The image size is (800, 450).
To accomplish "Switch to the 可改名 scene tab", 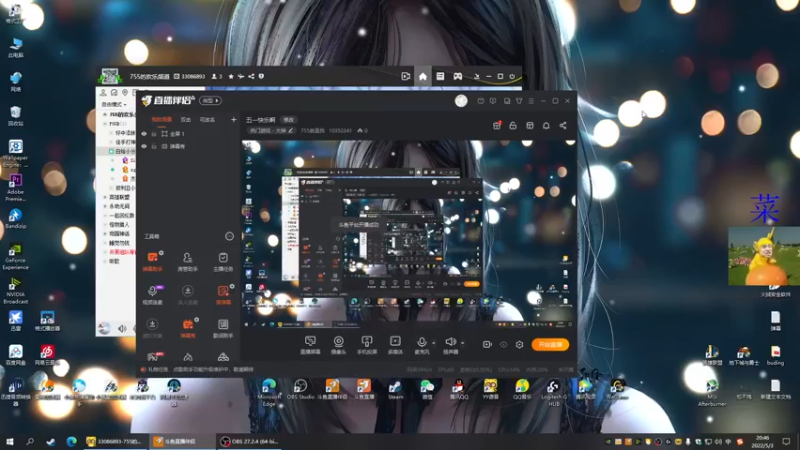I will point(207,120).
